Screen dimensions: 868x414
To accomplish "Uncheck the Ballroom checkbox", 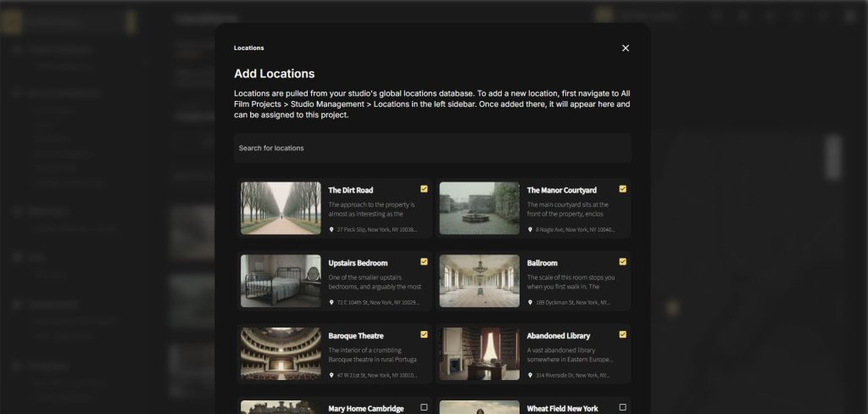I will point(623,261).
